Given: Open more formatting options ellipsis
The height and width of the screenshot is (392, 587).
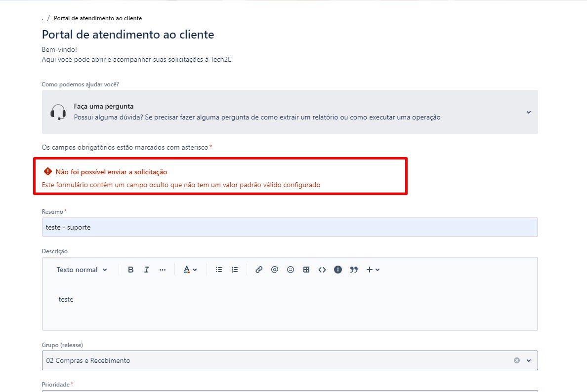Looking at the screenshot, I should [x=163, y=270].
